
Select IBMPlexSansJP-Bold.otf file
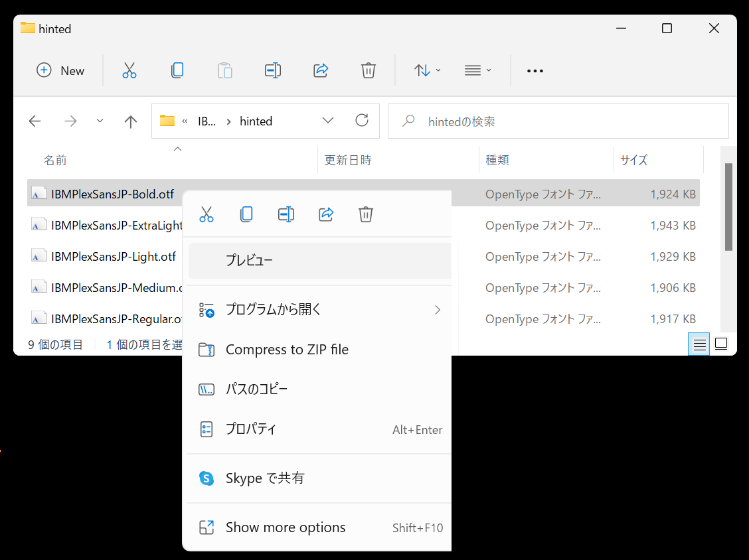click(112, 194)
